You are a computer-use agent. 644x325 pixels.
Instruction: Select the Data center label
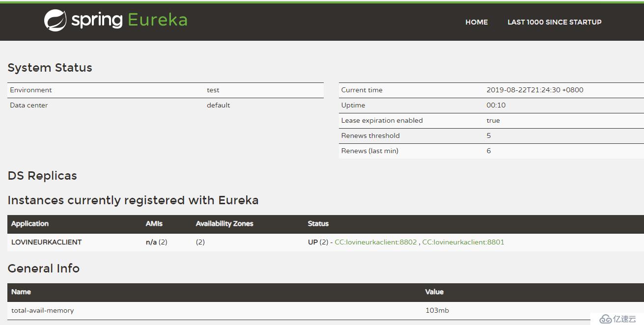coord(29,105)
